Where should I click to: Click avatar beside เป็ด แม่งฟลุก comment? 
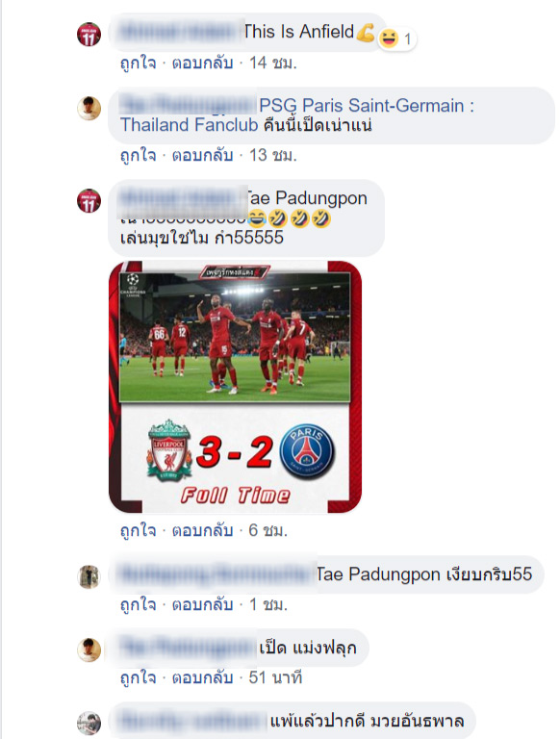89,650
